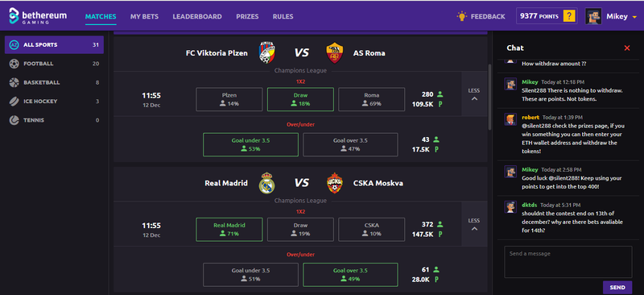Image resolution: width=644 pixels, height=295 pixels.
Task: Open the Mikey user dropdown arrow
Action: (x=634, y=17)
